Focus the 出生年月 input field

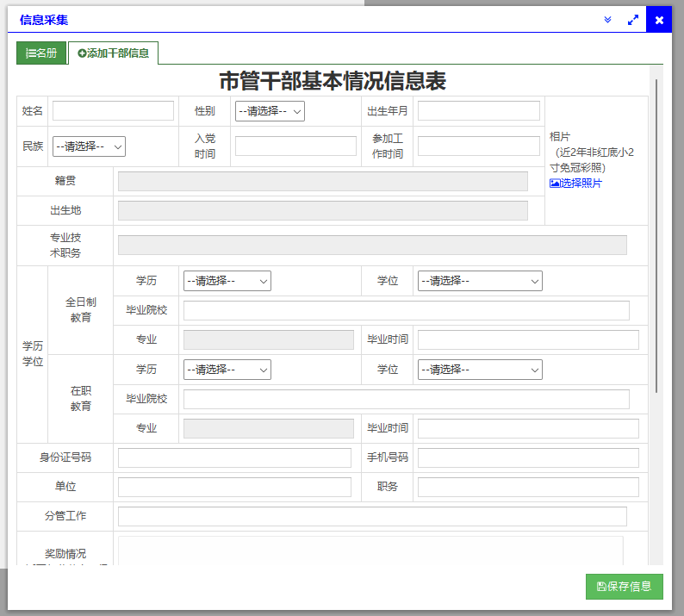click(478, 111)
